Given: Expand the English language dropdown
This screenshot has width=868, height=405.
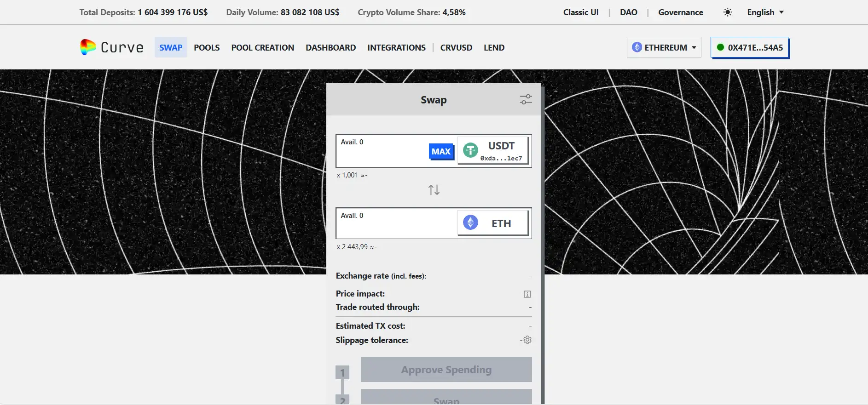Looking at the screenshot, I should [x=765, y=12].
